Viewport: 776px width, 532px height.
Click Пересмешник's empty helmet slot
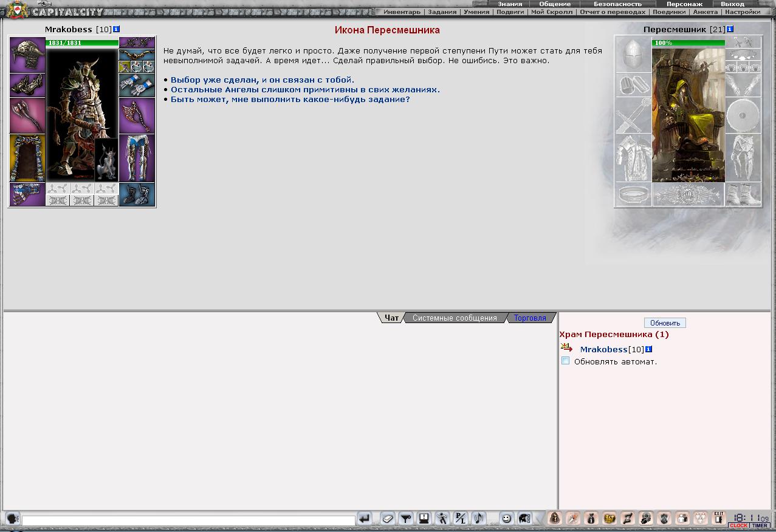(633, 55)
